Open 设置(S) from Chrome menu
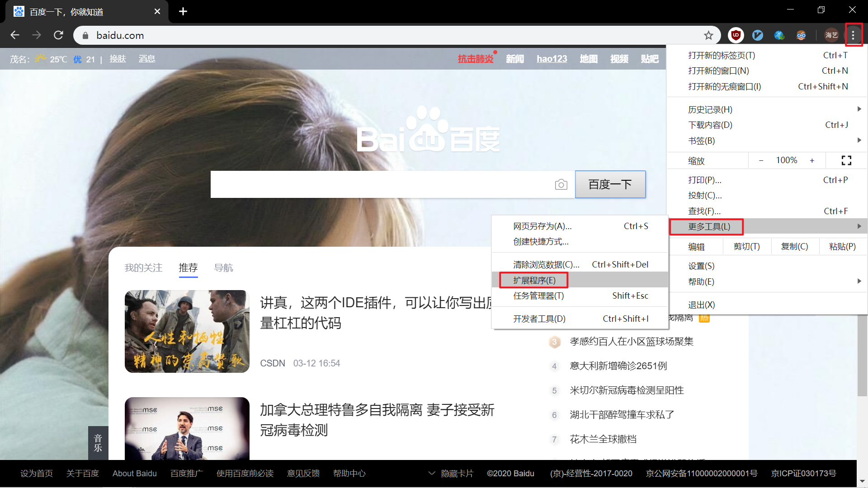This screenshot has height=488, width=868. pyautogui.click(x=768, y=266)
